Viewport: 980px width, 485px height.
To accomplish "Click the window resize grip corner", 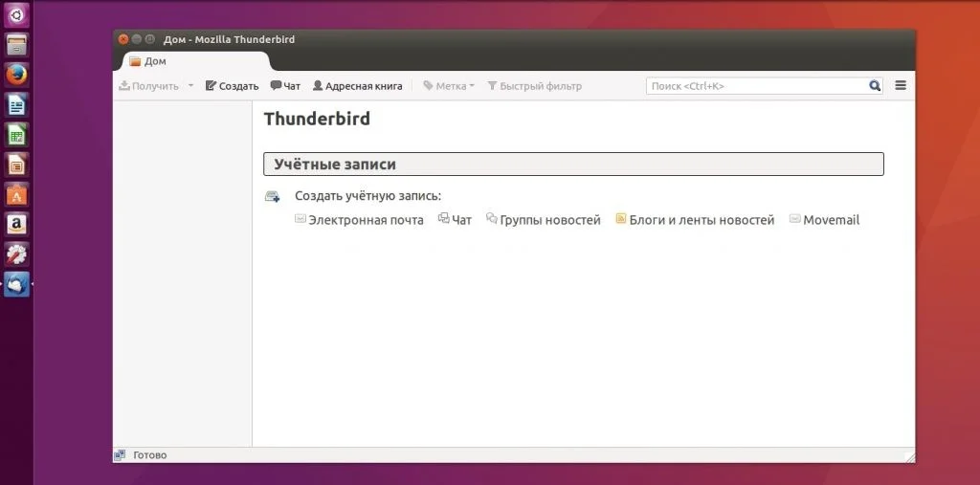I will click(x=909, y=457).
